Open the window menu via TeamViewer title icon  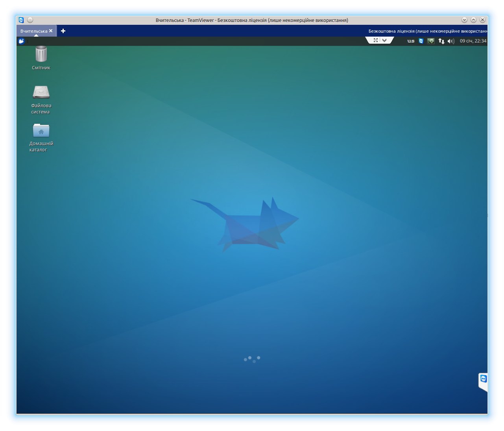21,20
